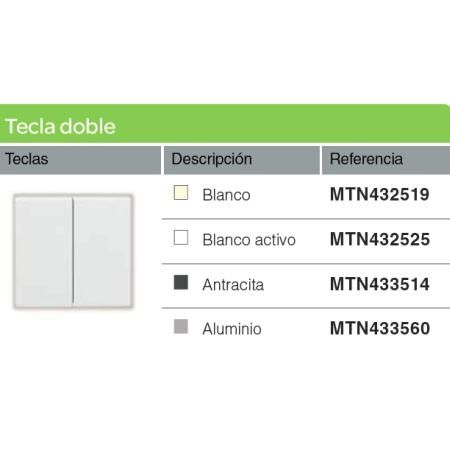The image size is (450, 450).
Task: Select the Blanco activo description text
Action: pos(249,240)
